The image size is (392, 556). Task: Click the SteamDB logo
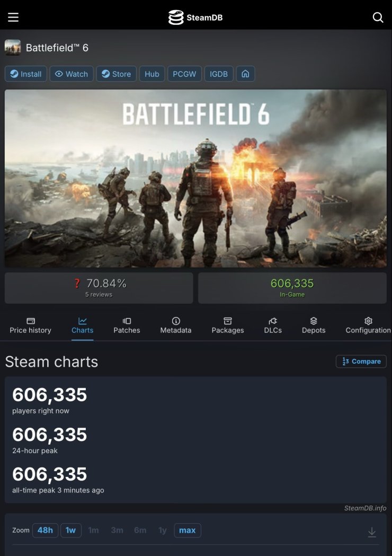196,17
